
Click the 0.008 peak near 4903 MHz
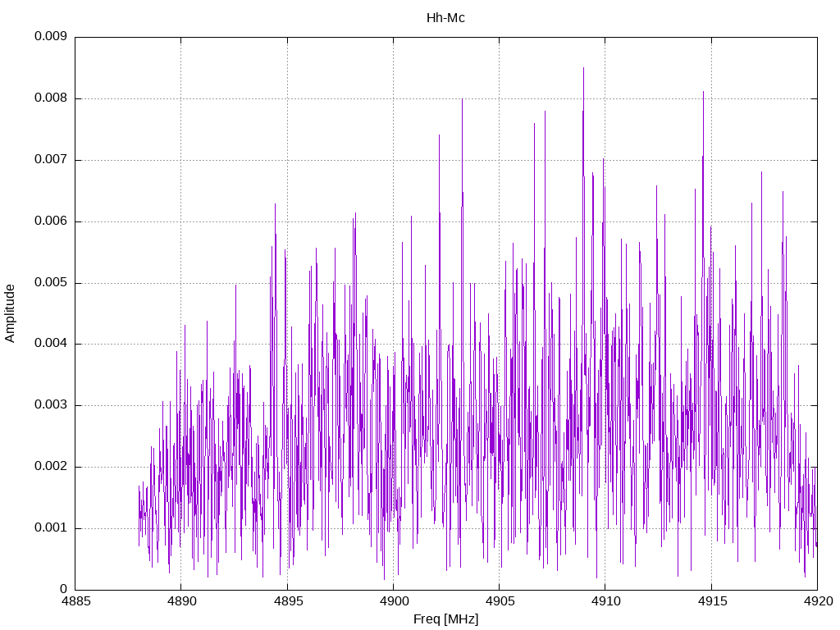[x=462, y=99]
